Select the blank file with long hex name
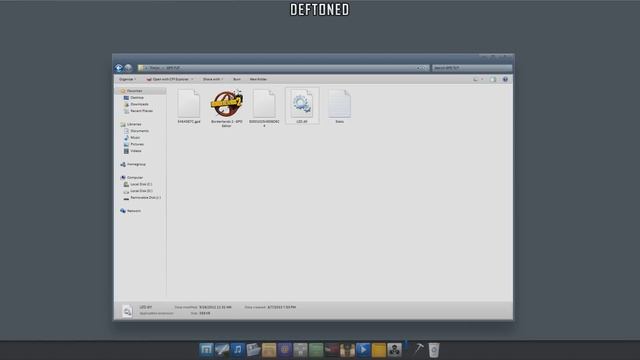The image size is (640, 360). [264, 108]
